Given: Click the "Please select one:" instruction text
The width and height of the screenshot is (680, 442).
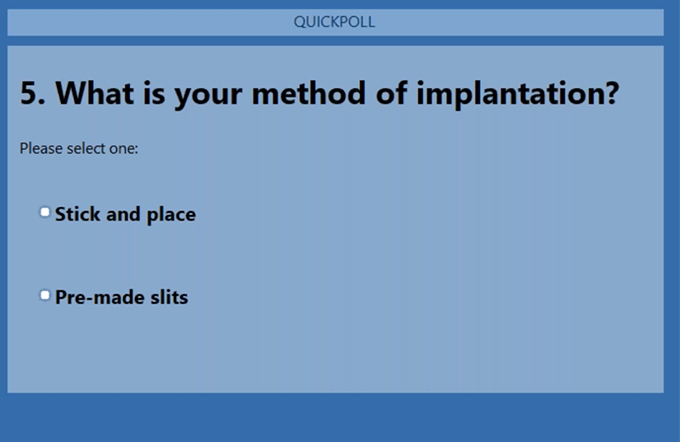Looking at the screenshot, I should click(79, 148).
